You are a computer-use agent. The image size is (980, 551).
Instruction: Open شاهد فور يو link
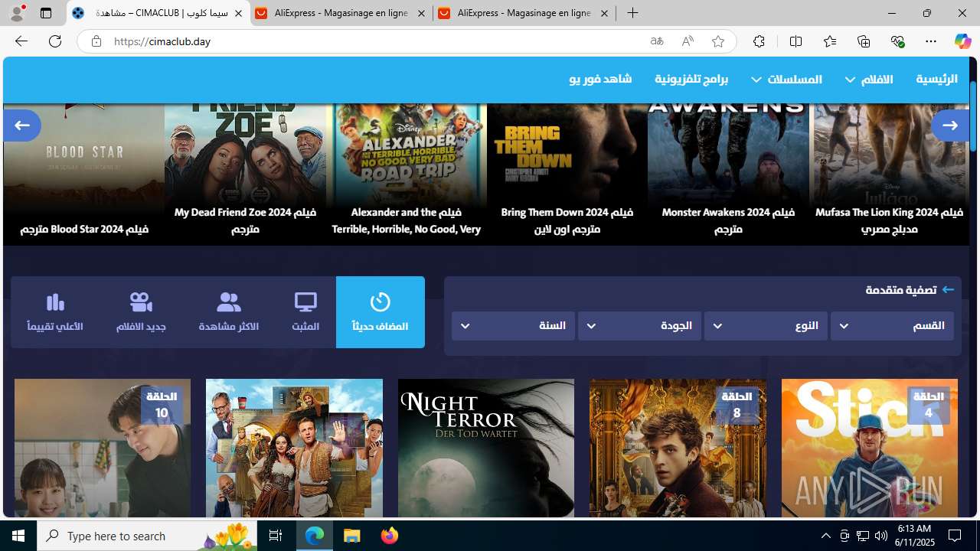pos(600,80)
